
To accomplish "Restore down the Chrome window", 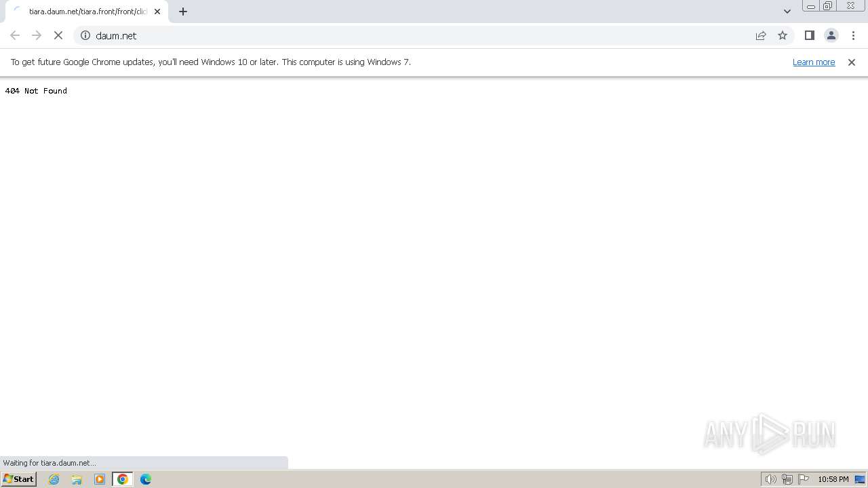I will (827, 6).
